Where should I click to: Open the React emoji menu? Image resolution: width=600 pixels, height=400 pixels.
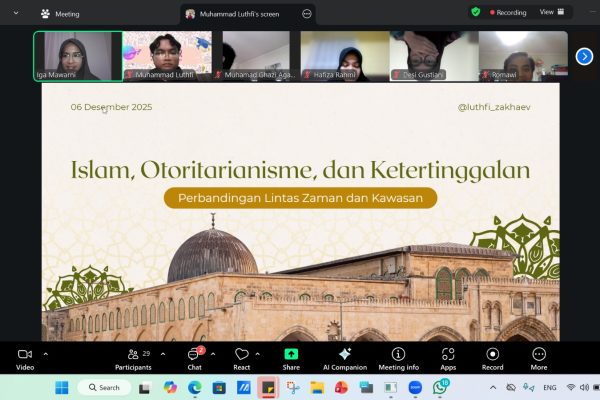click(241, 358)
